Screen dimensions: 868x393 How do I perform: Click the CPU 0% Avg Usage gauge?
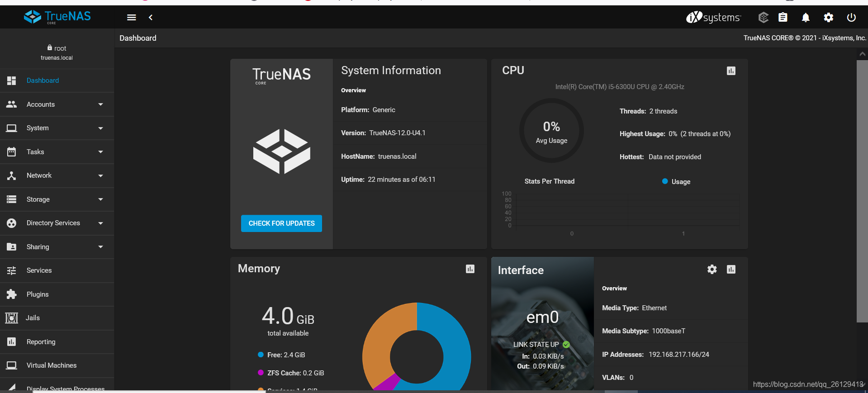pyautogui.click(x=551, y=131)
